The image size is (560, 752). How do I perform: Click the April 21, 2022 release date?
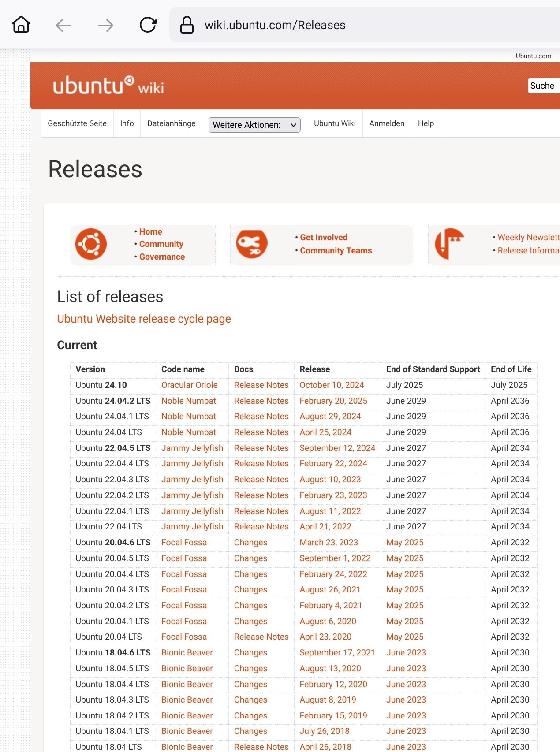(325, 526)
